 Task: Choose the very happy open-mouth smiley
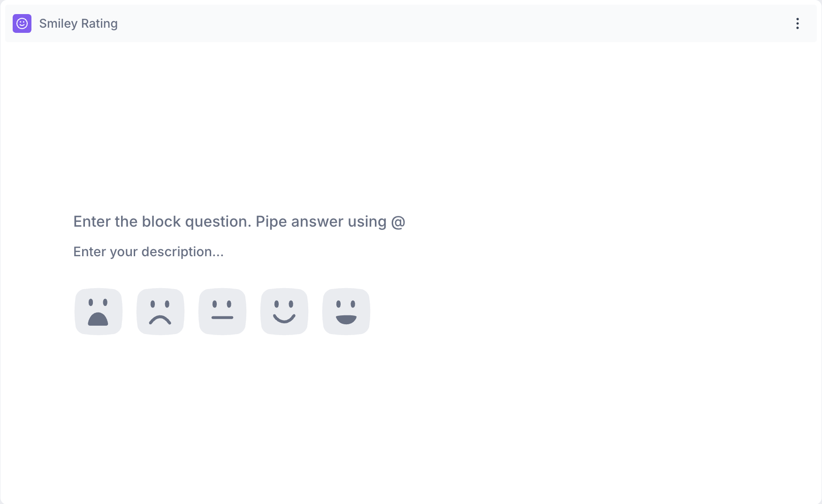(x=346, y=312)
